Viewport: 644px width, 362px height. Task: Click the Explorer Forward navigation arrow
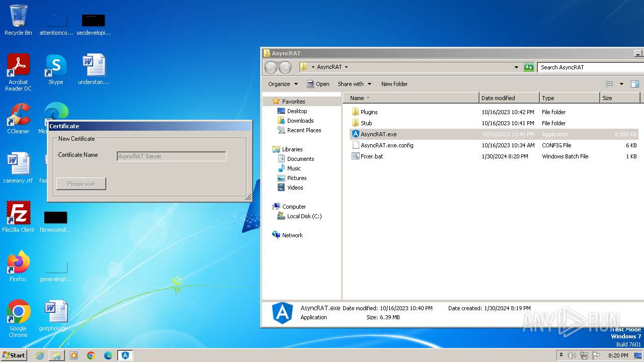[x=285, y=67]
